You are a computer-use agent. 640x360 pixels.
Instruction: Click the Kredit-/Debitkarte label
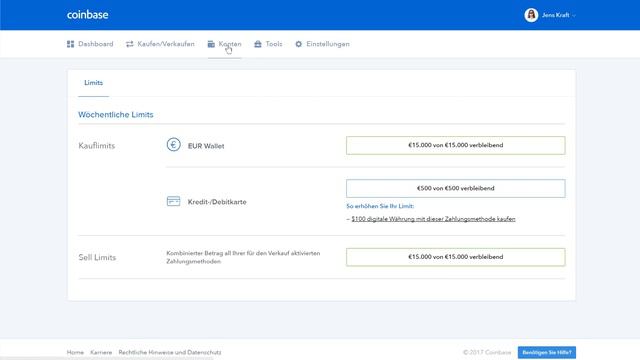coord(217,202)
